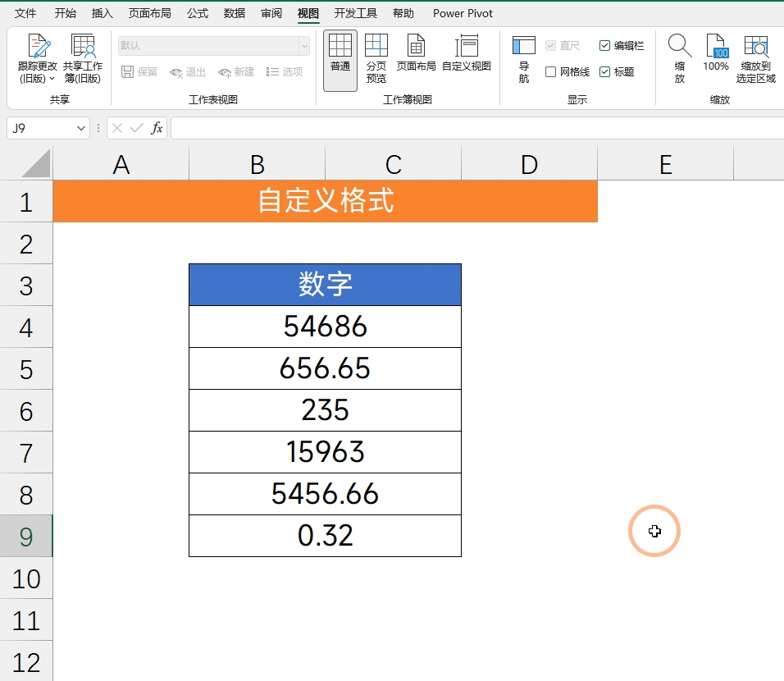Reset zoom to 100%

pyautogui.click(x=715, y=53)
